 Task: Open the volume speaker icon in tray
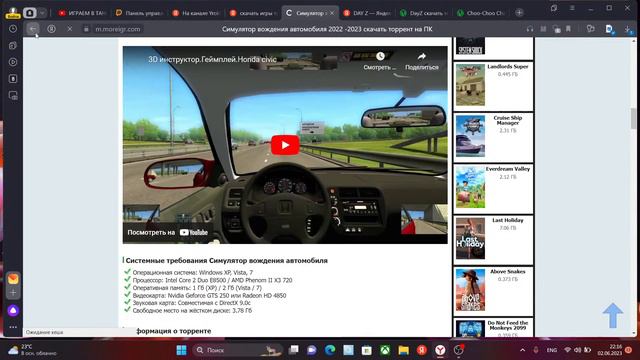point(578,350)
